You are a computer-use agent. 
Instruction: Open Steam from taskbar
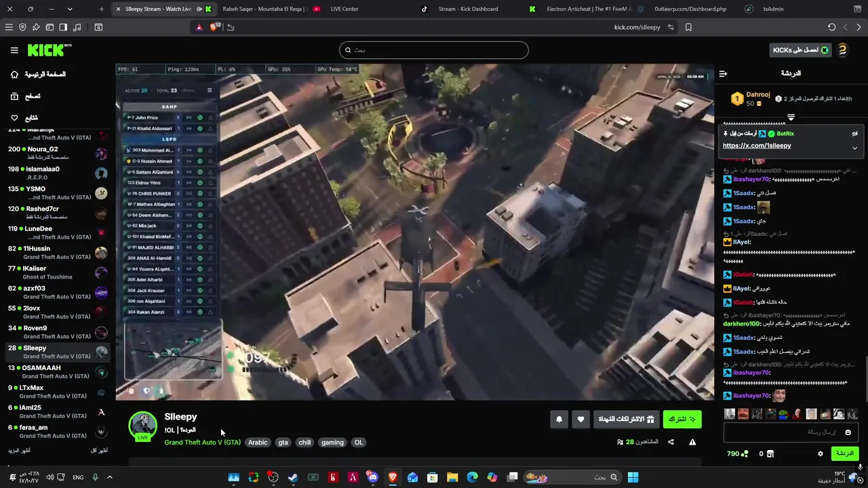coord(293,477)
